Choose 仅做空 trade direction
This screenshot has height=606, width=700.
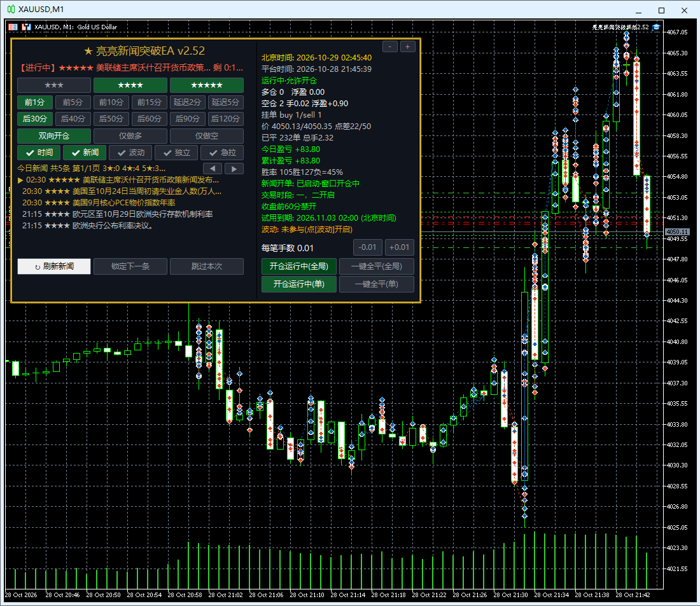tap(207, 136)
